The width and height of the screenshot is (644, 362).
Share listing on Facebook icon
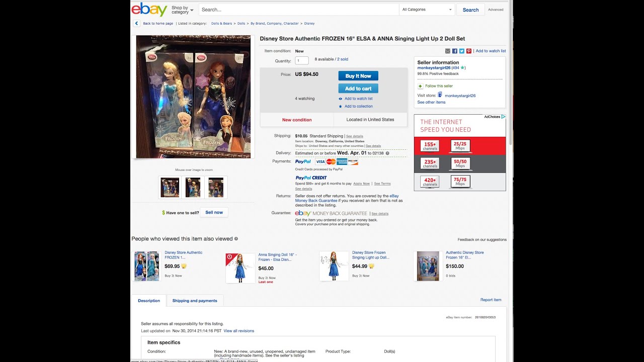click(x=455, y=51)
